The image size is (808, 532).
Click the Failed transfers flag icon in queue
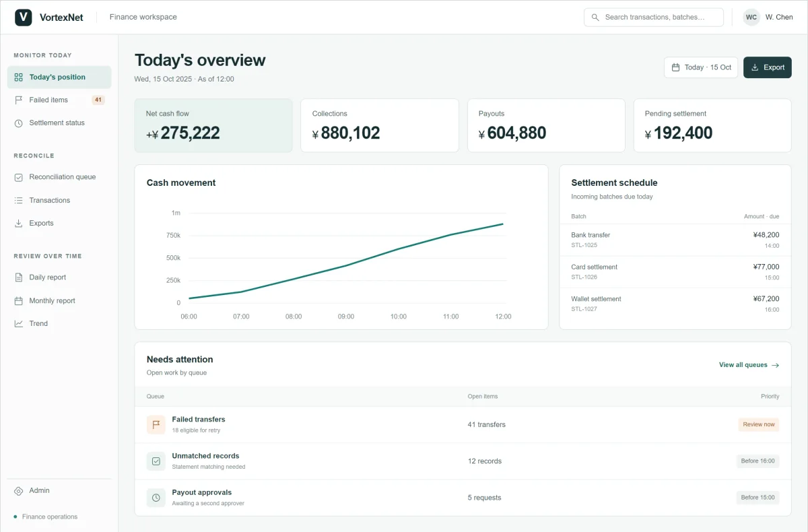(156, 425)
